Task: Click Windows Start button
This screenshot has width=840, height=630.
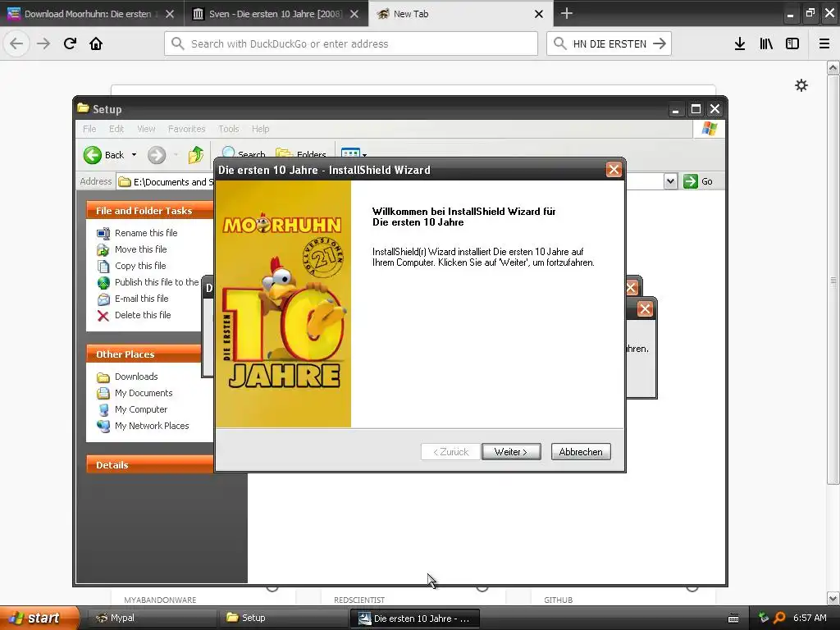Action: click(x=39, y=618)
